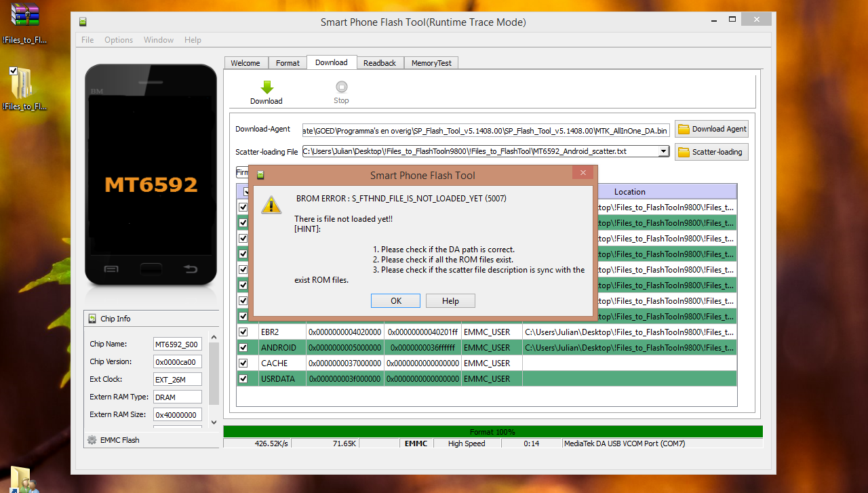Click the gear icon beside EMMC Flash
This screenshot has width=868, height=493.
tap(92, 440)
